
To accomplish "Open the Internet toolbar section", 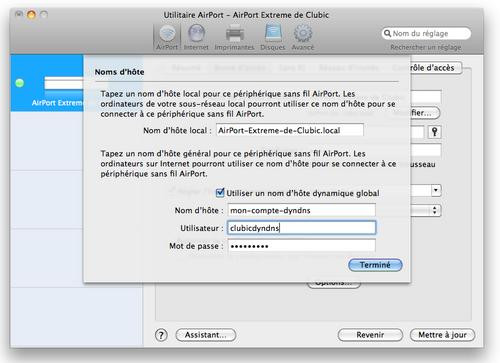I will [x=196, y=37].
